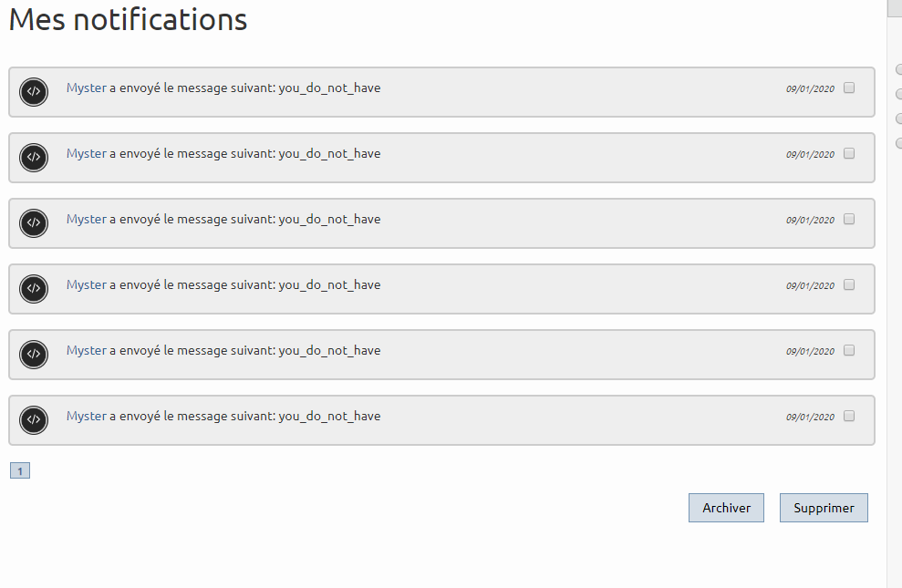Click the Supprimer button
This screenshot has width=902, height=588.
824,508
